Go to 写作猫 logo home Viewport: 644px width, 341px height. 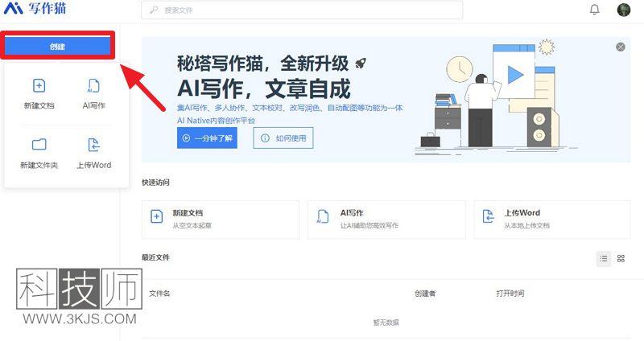(35, 8)
